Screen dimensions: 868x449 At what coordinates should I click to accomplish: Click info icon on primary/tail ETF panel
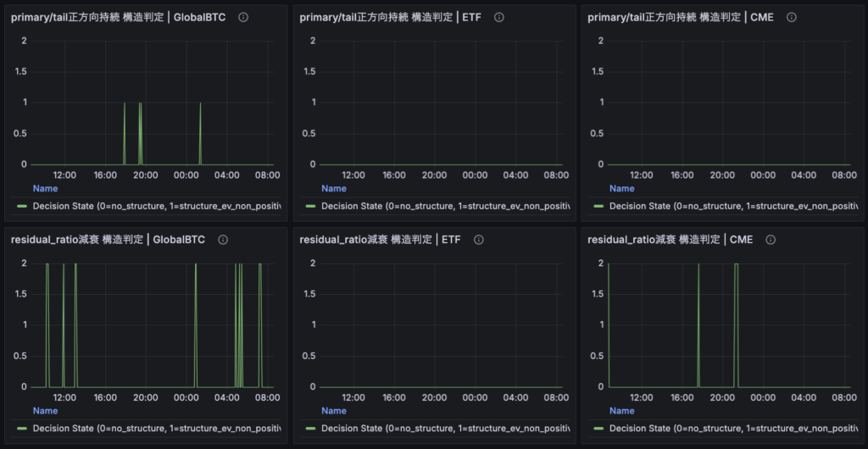(x=498, y=18)
